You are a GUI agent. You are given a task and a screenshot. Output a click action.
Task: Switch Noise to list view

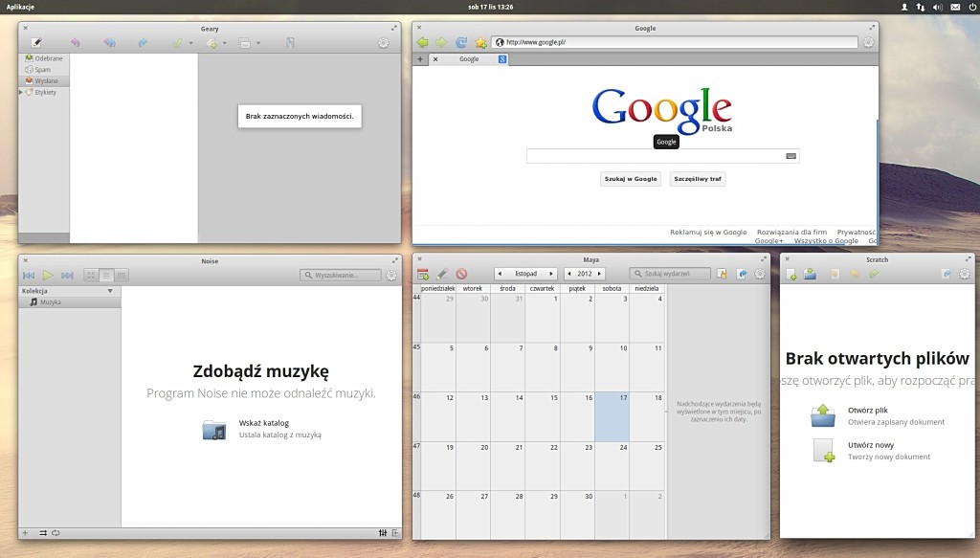point(106,275)
